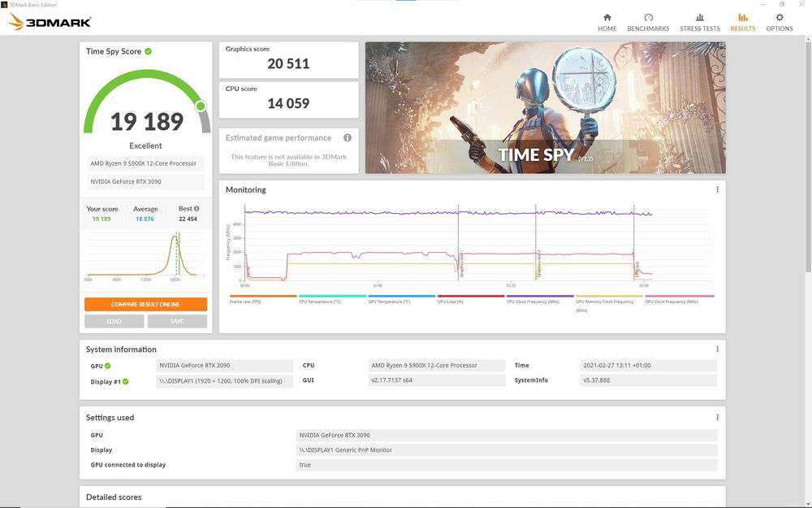The width and height of the screenshot is (812, 508).
Task: Switch to the Stress Tests tab
Action: (699, 22)
